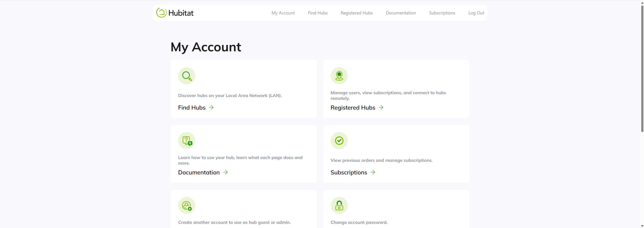Open the Find Hubs card link
The width and height of the screenshot is (644, 228).
(x=192, y=108)
